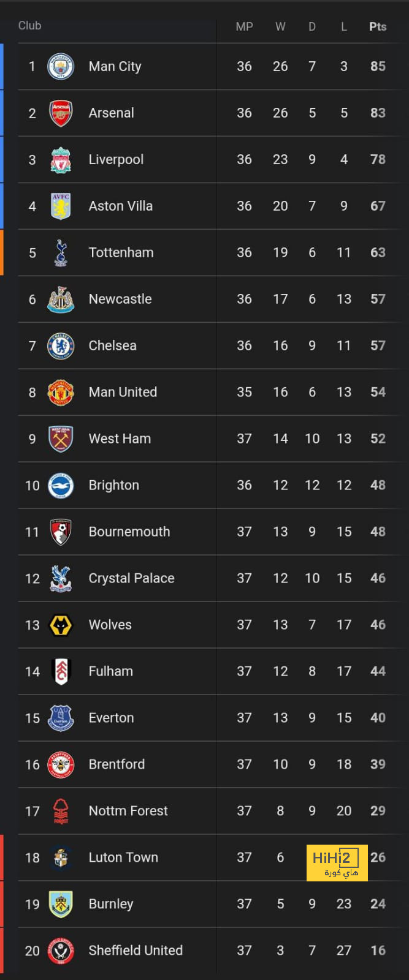Image resolution: width=409 pixels, height=980 pixels.
Task: Open the Crystal Palace team link
Action: [x=132, y=578]
